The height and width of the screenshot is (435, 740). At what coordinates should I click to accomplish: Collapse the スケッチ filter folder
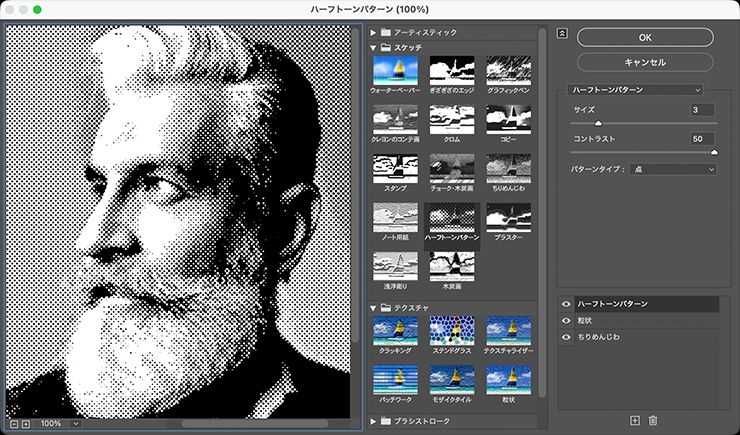[x=373, y=47]
